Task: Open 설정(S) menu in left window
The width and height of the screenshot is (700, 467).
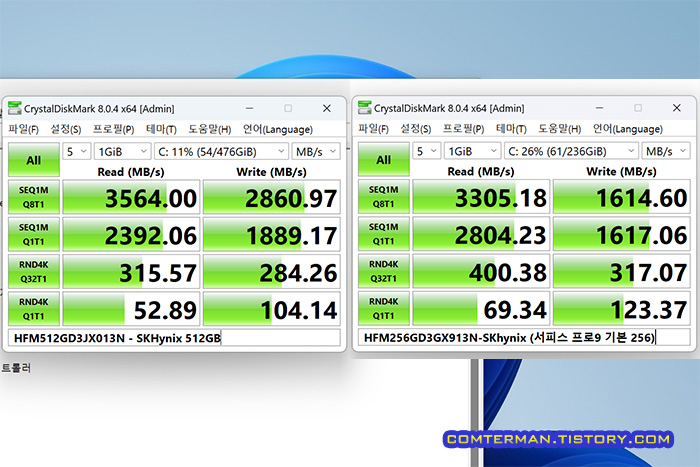Action: [x=66, y=129]
